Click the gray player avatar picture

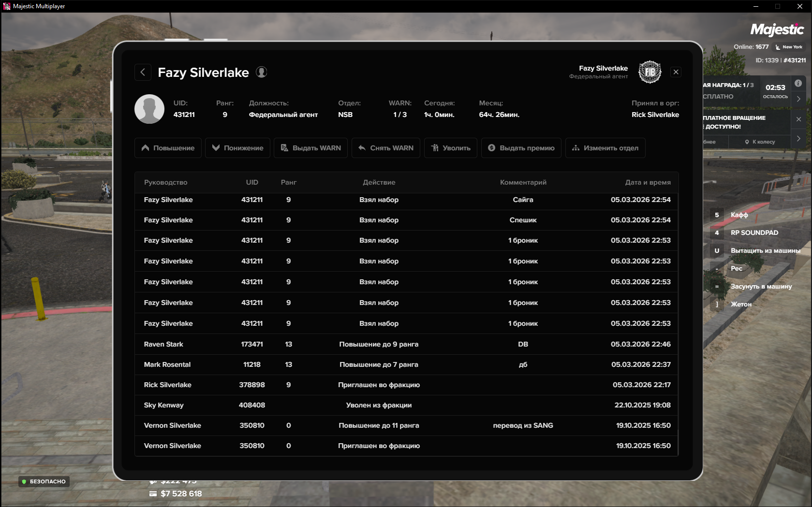pyautogui.click(x=149, y=109)
